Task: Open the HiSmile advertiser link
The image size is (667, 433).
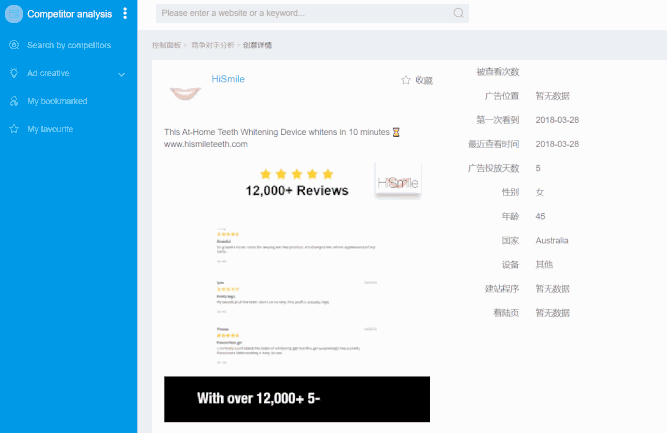Action: click(228, 79)
